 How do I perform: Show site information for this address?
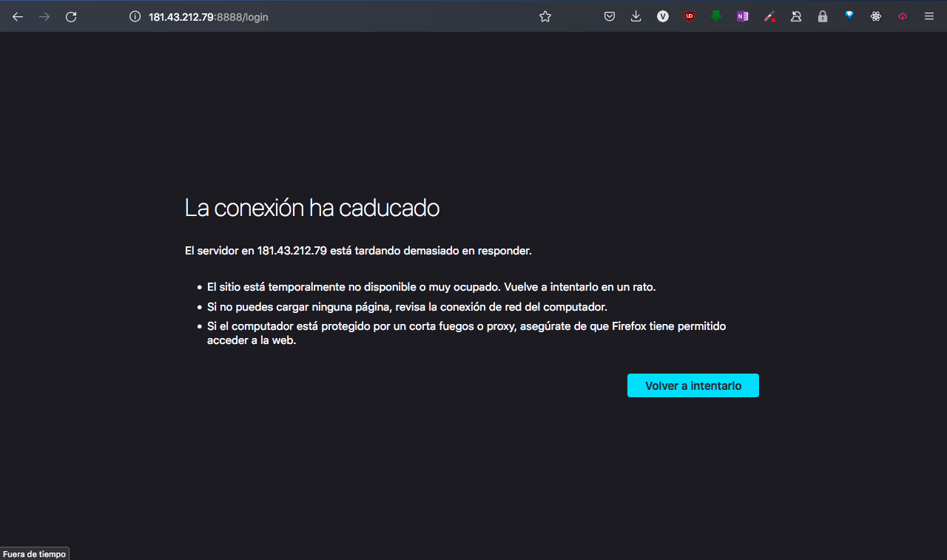pos(135,16)
